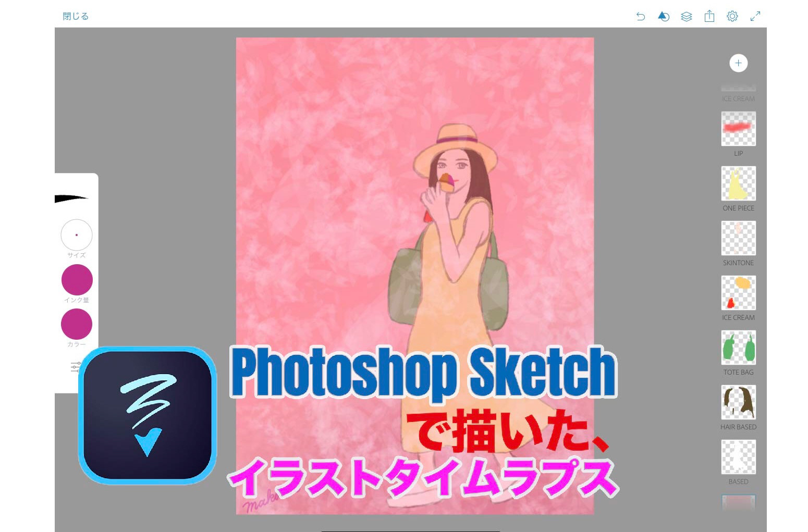808x532 pixels.
Task: Enter full screen with expand arrows
Action: click(755, 17)
